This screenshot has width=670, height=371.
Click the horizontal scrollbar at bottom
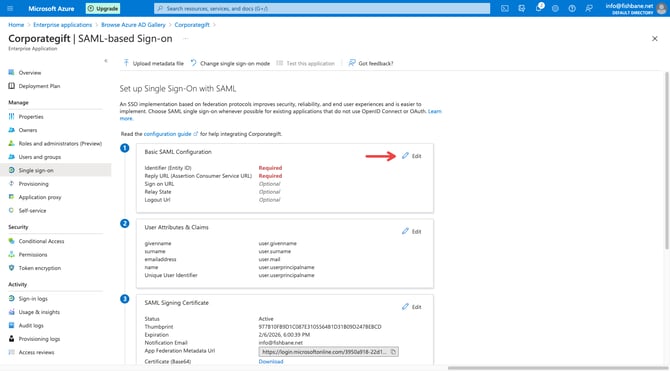coord(558,368)
